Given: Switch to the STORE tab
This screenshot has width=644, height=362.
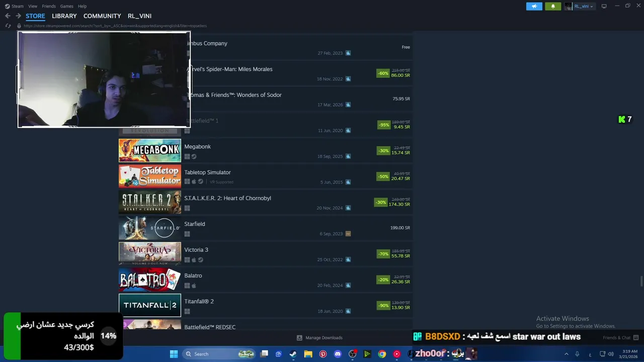Looking at the screenshot, I should (35, 16).
